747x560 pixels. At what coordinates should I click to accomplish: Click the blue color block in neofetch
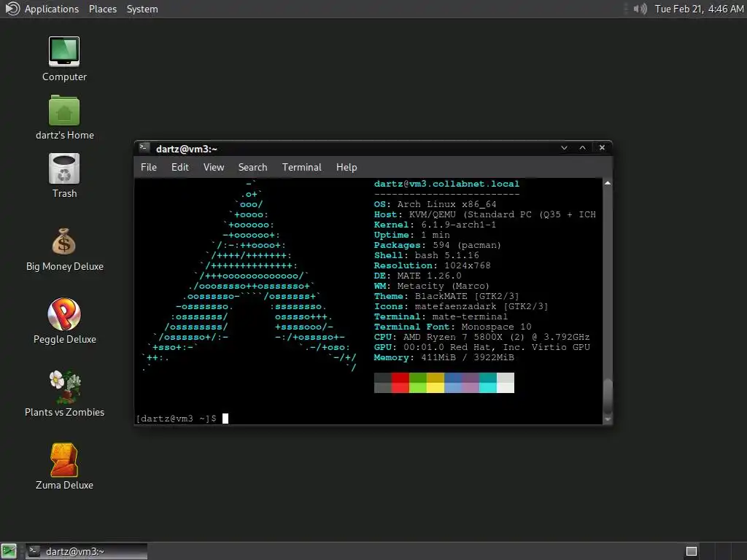(x=452, y=383)
